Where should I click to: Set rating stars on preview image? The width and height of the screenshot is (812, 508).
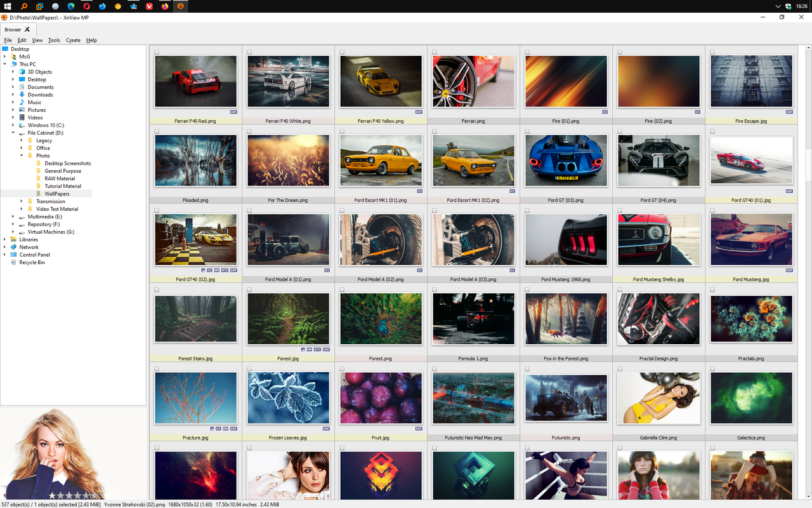[x=74, y=494]
